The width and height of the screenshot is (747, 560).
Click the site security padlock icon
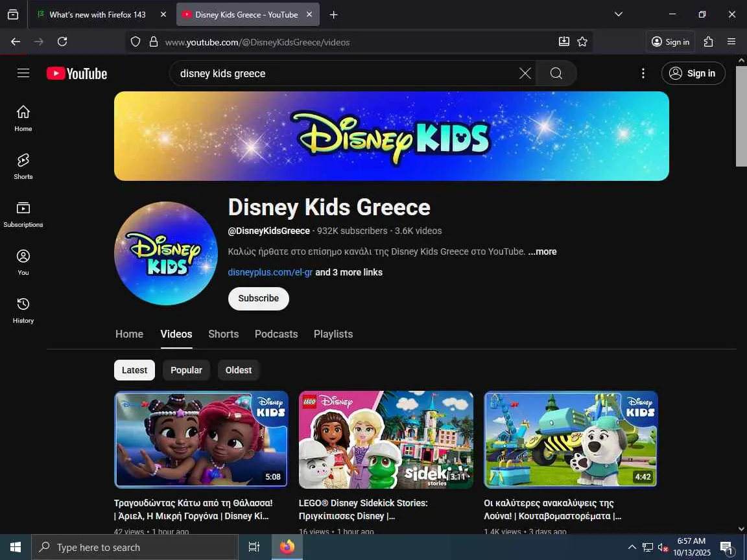coord(154,42)
